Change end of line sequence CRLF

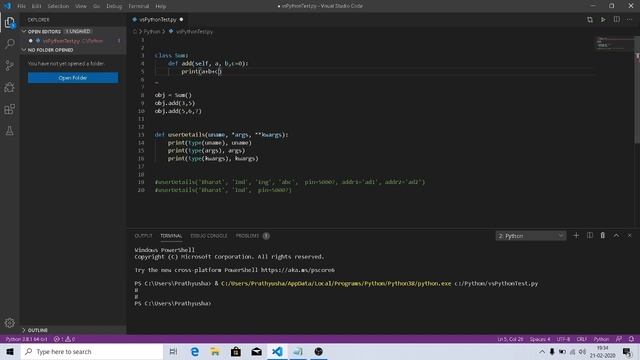click(581, 339)
